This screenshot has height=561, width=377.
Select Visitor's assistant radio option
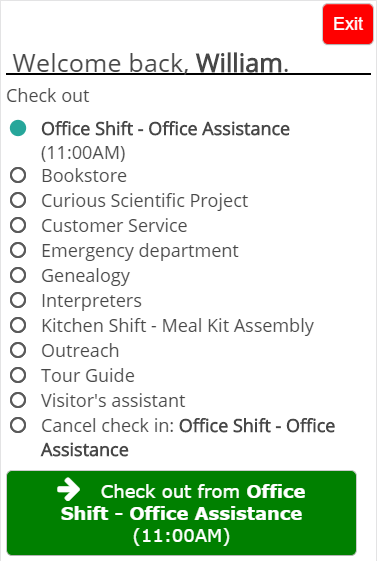pos(18,401)
